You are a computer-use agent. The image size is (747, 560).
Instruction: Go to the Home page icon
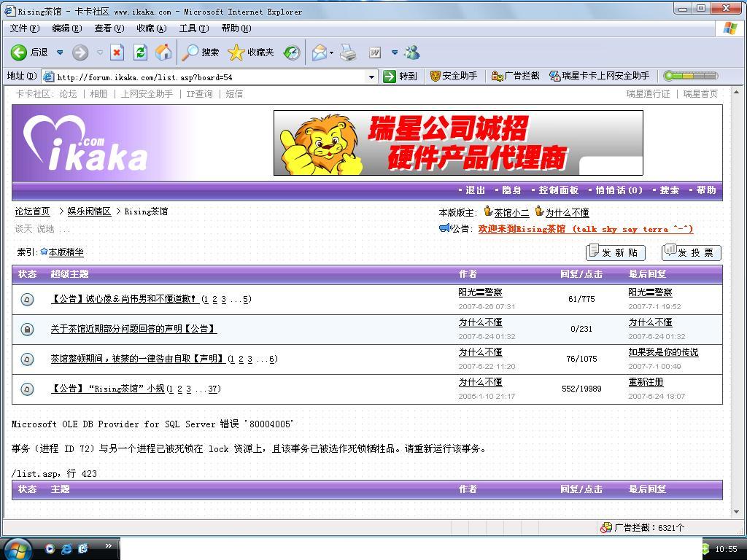pyautogui.click(x=163, y=52)
